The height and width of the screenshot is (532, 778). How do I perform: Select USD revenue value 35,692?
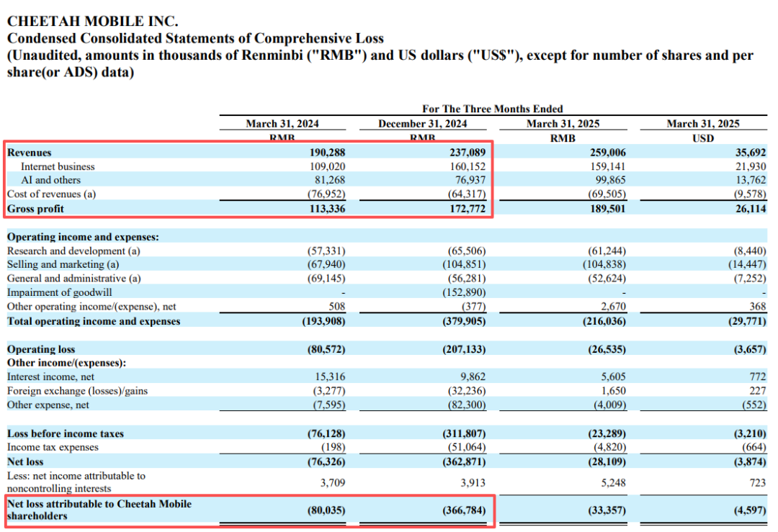click(750, 153)
